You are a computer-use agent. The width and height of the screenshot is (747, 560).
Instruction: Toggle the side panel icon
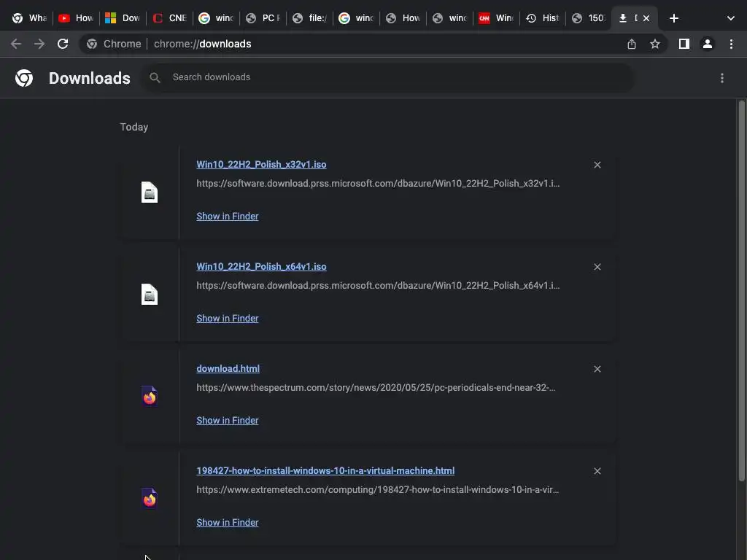(x=684, y=44)
